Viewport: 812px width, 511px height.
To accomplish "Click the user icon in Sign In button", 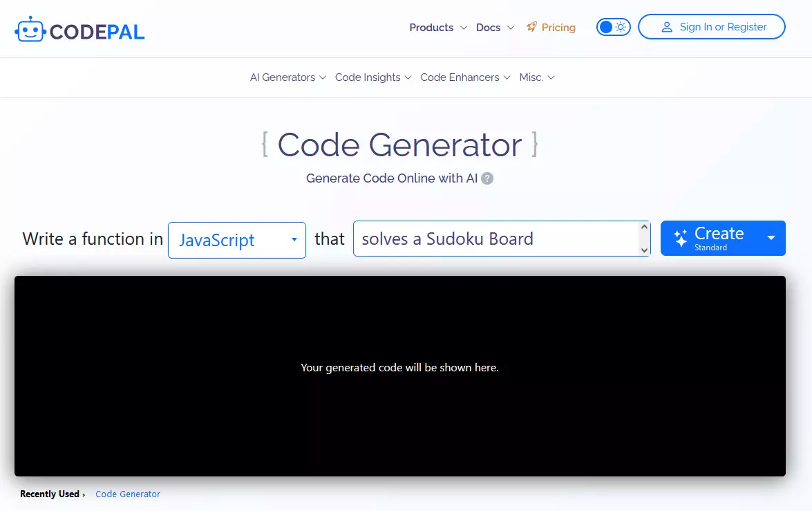I will coord(666,27).
